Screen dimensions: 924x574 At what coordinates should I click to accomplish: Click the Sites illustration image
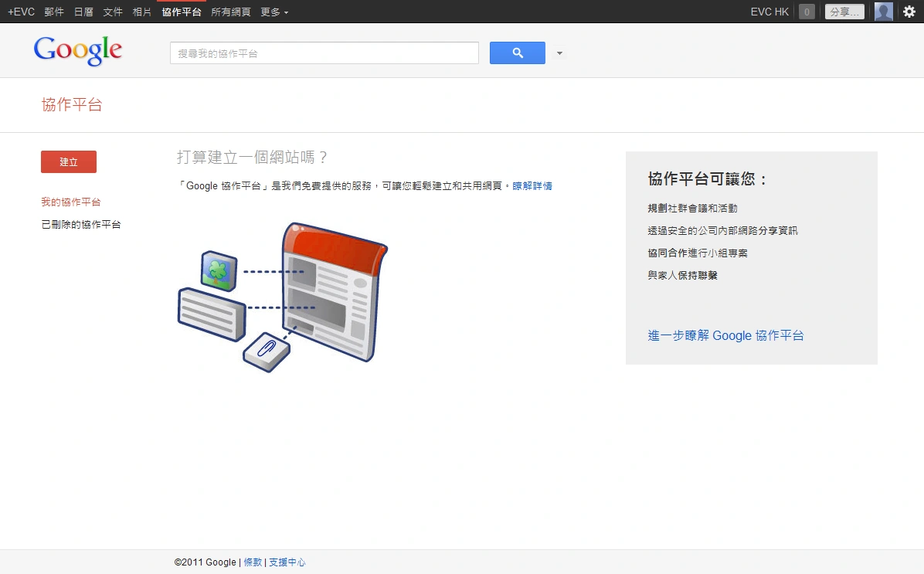pos(283,297)
